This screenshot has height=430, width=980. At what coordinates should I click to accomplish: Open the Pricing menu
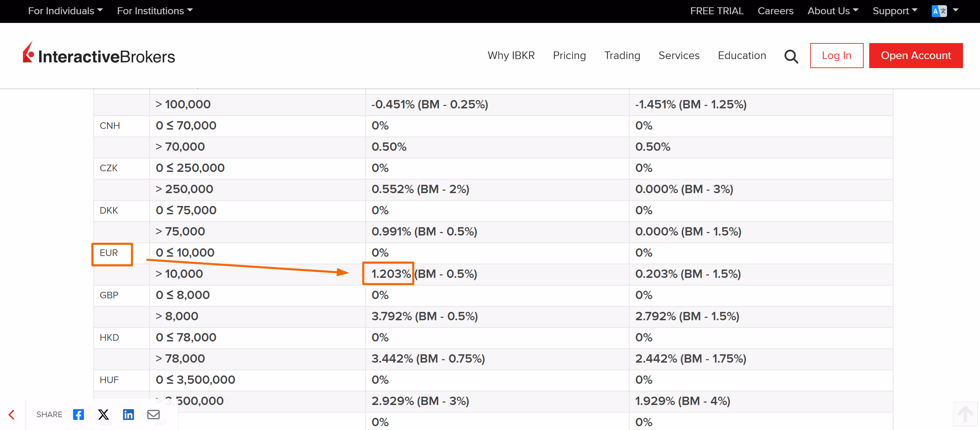pyautogui.click(x=569, y=56)
